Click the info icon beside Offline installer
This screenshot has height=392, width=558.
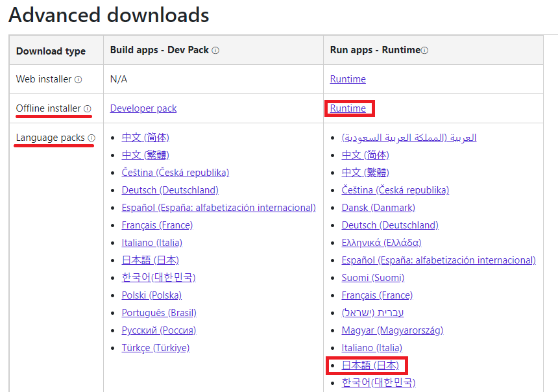coord(88,109)
